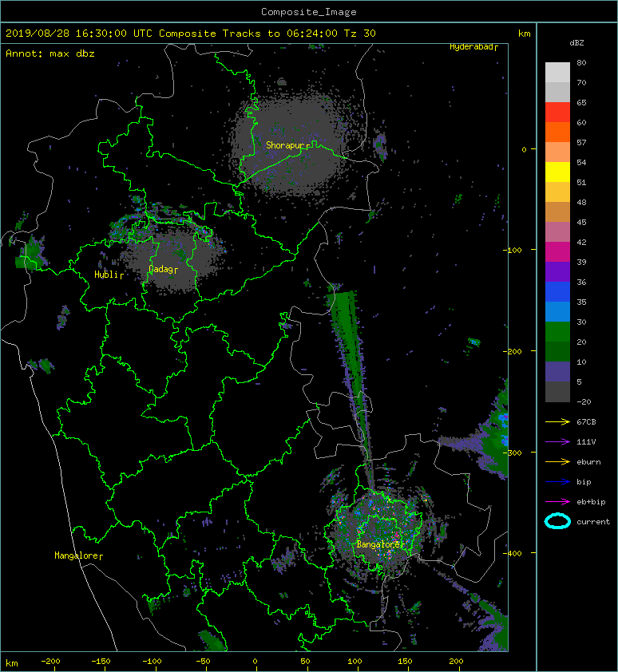Click the 5 dBZ dark gray swatch
The height and width of the screenshot is (672, 618).
point(557,392)
